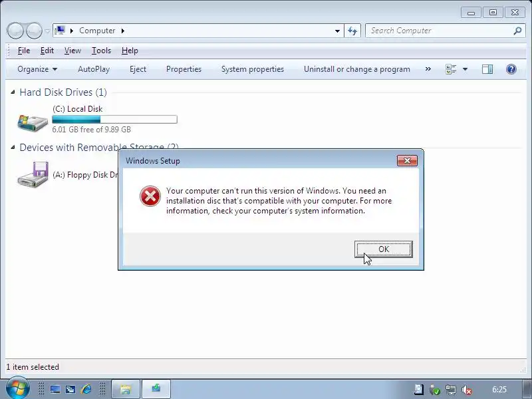Click the Windows Setup taskbar button
This screenshot has height=399, width=532.
156,389
